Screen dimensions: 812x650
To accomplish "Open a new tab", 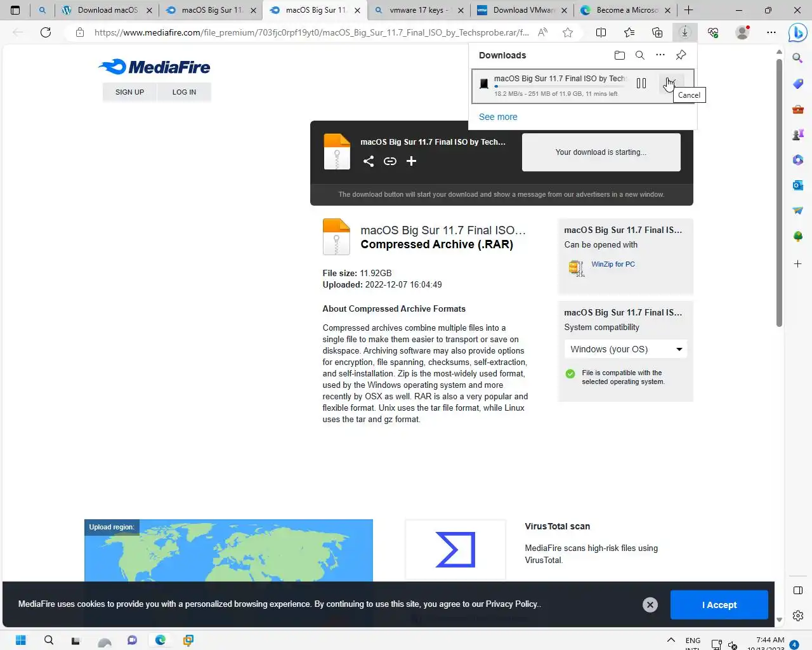I will [x=688, y=10].
